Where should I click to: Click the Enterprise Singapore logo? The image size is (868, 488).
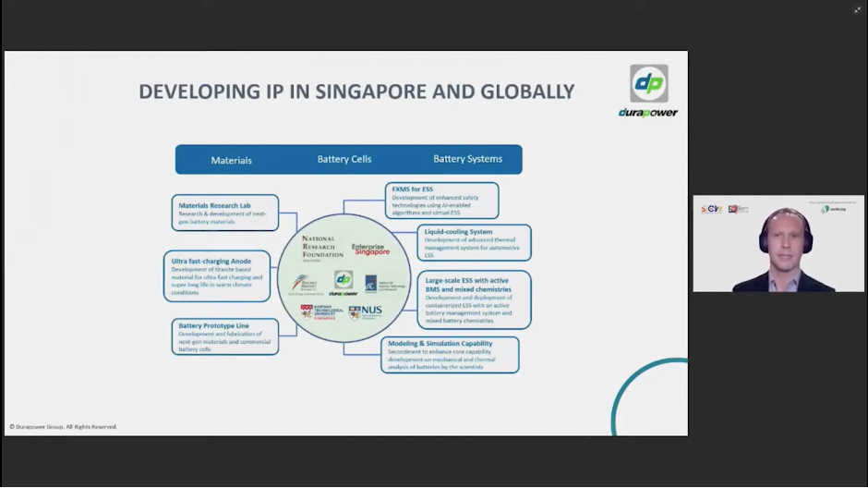tap(371, 250)
